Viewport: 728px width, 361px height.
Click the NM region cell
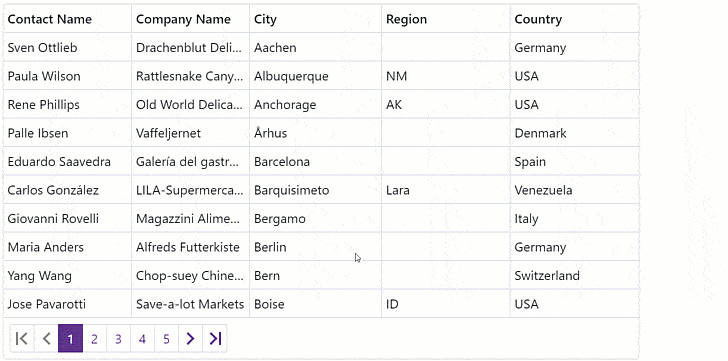click(x=446, y=76)
